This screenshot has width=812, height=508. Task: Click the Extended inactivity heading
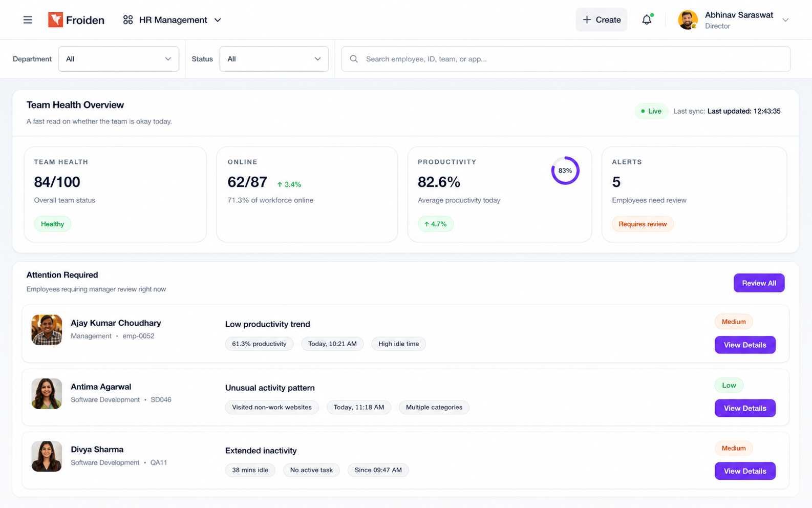pyautogui.click(x=261, y=451)
